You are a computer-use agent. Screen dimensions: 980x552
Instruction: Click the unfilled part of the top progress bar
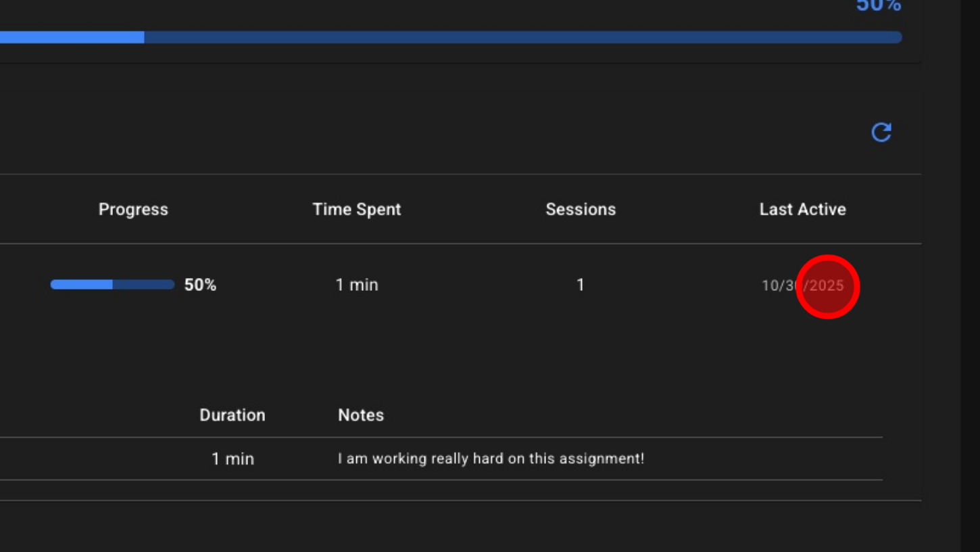pyautogui.click(x=520, y=37)
